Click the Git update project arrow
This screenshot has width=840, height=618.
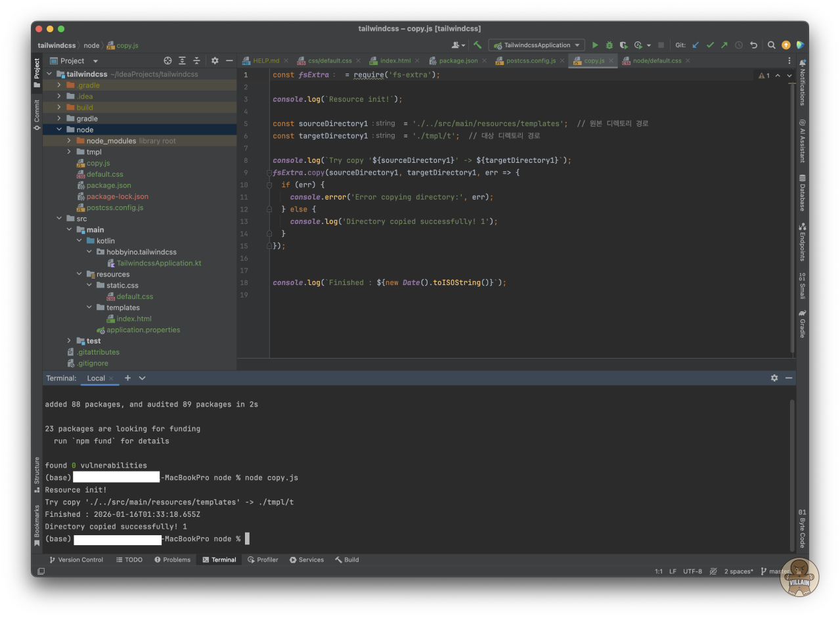point(696,45)
